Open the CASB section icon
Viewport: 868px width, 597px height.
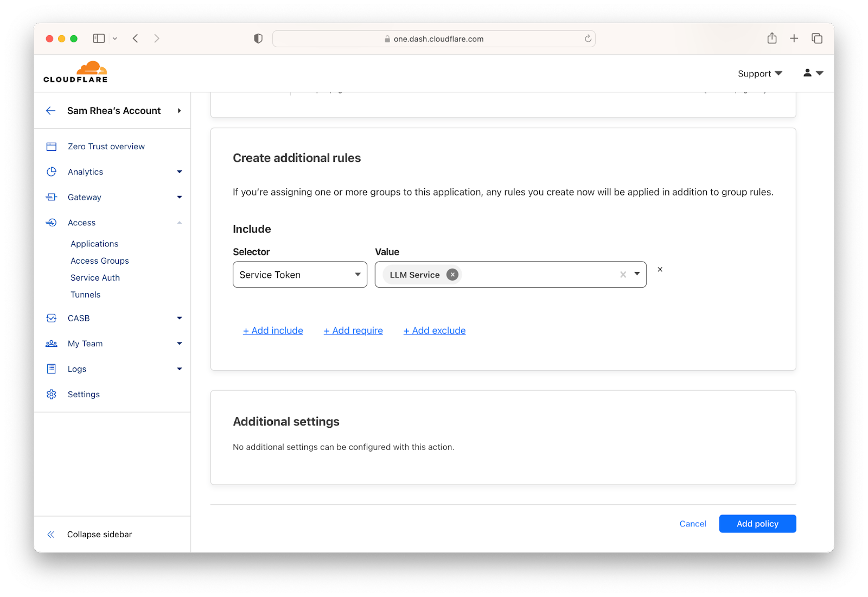point(52,318)
